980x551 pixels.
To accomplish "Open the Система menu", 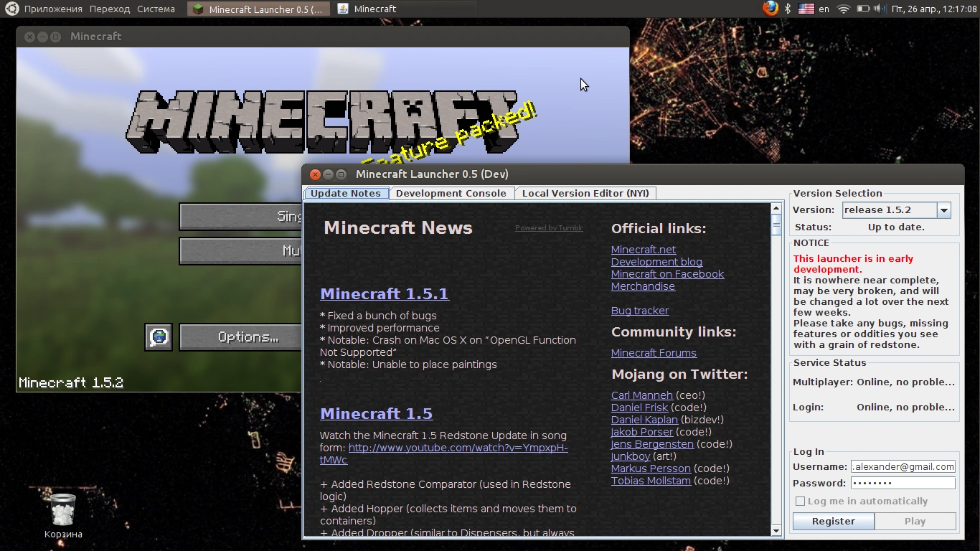I will pos(155,9).
